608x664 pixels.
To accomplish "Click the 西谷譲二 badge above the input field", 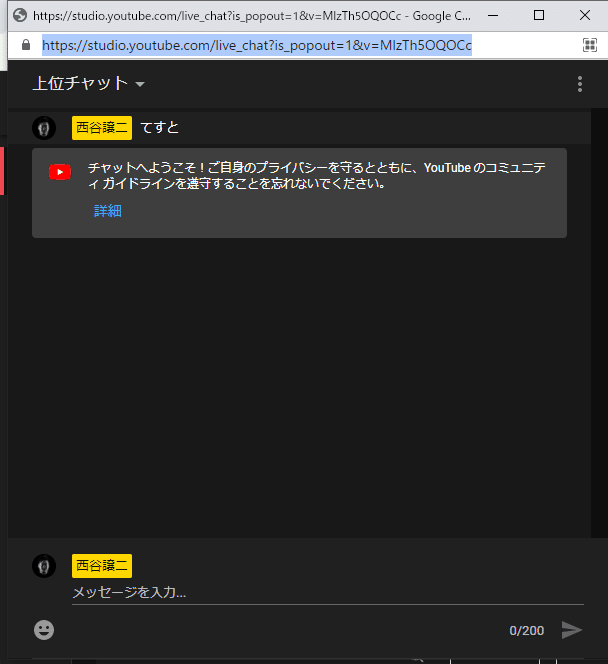I will click(x=102, y=566).
